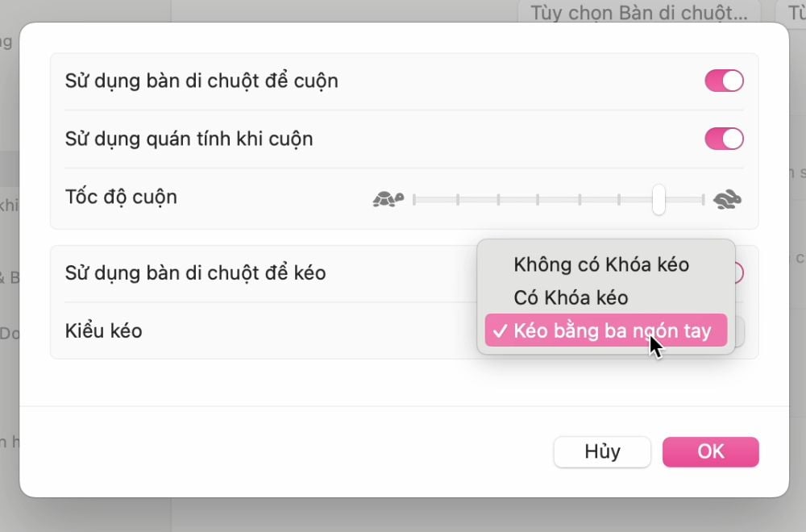806x532 pixels.
Task: Click the 'Tốc độ cuộn' label
Action: coord(121,197)
